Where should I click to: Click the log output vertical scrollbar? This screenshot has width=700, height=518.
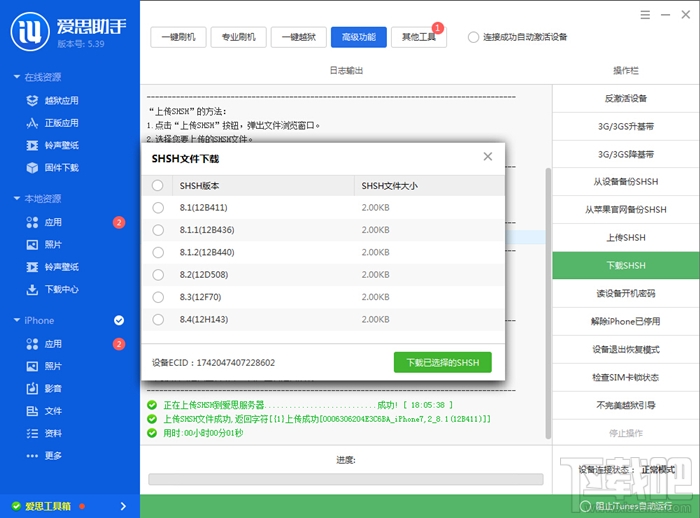pos(548,303)
